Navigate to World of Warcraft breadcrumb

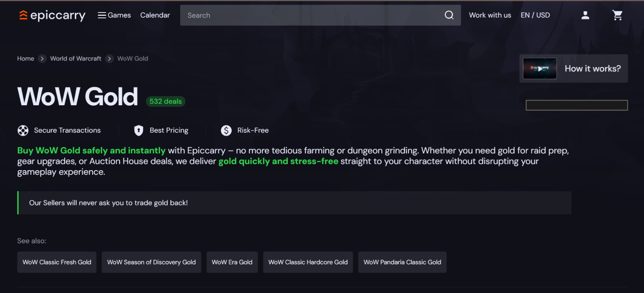[76, 59]
